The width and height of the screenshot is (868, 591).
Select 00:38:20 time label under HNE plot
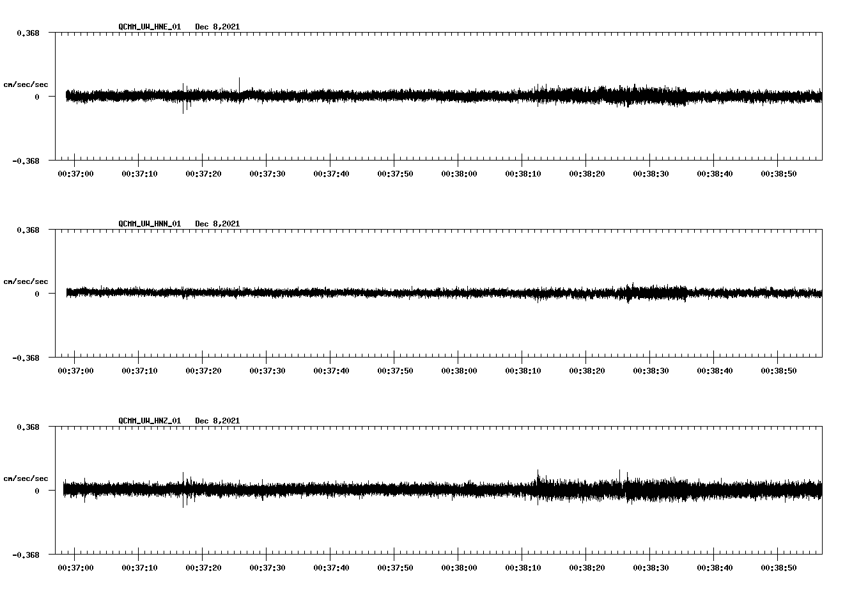click(x=587, y=174)
